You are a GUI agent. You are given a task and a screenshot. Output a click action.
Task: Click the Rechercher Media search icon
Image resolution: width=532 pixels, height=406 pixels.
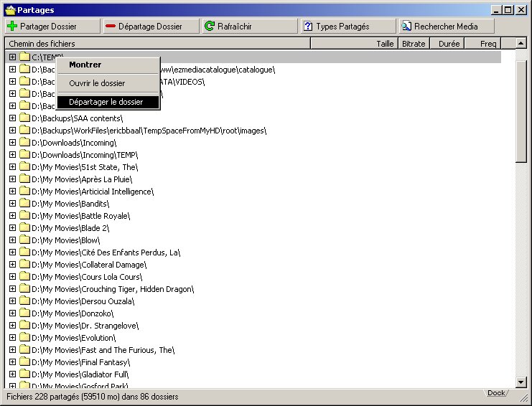pyautogui.click(x=406, y=26)
